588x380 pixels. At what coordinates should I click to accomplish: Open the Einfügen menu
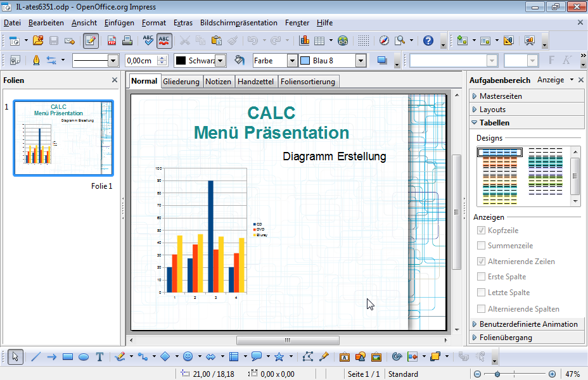click(119, 23)
